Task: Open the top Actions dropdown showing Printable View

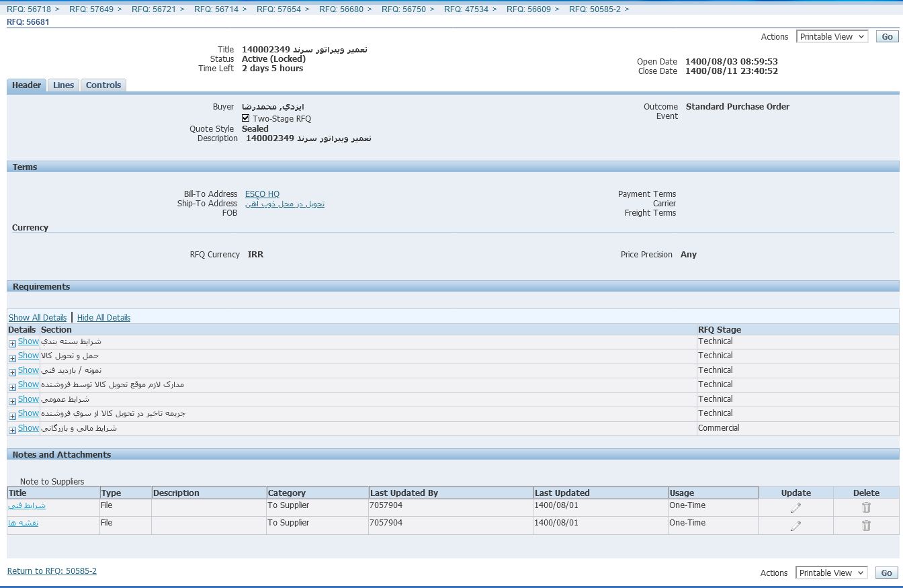Action: coord(832,37)
